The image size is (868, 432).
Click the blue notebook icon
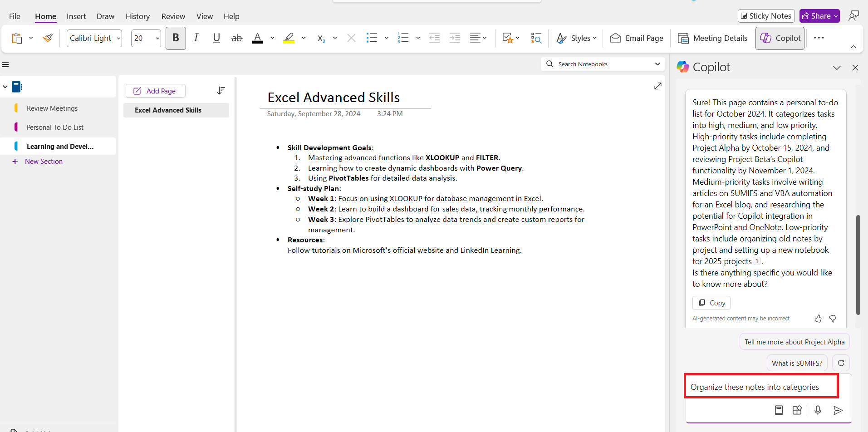[17, 87]
